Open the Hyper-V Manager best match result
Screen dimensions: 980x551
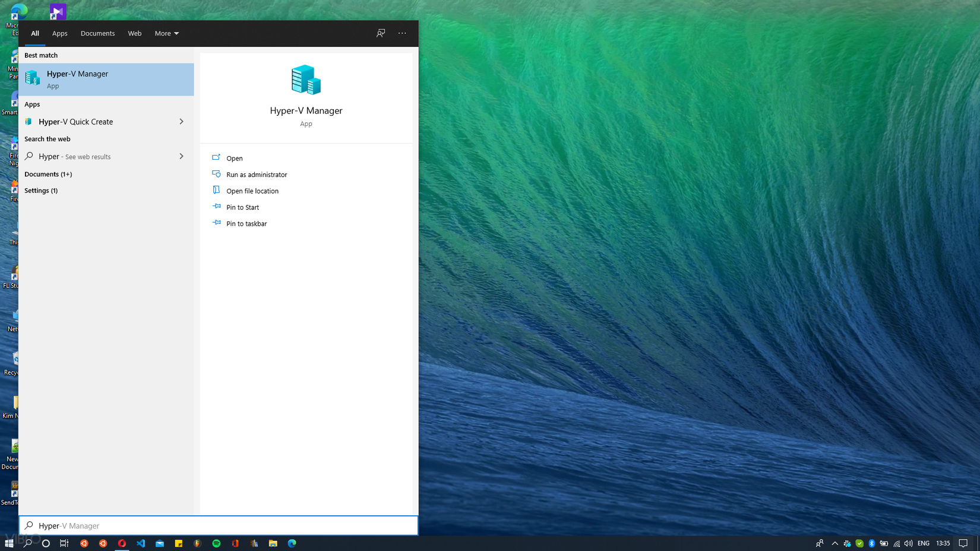click(x=106, y=79)
